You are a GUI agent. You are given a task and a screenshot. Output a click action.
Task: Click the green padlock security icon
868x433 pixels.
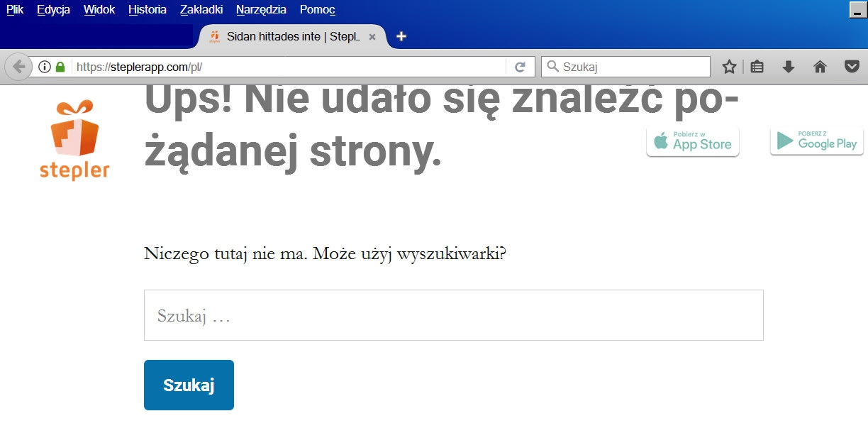pos(60,67)
